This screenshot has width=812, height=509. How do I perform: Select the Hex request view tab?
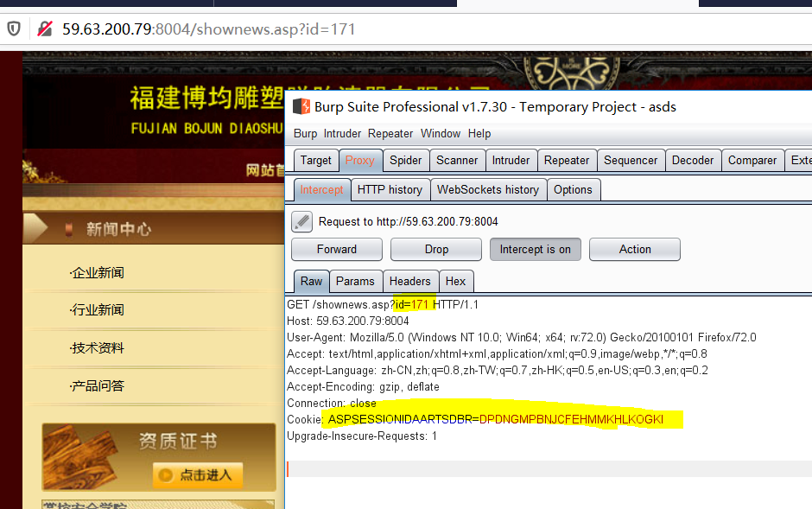point(456,281)
